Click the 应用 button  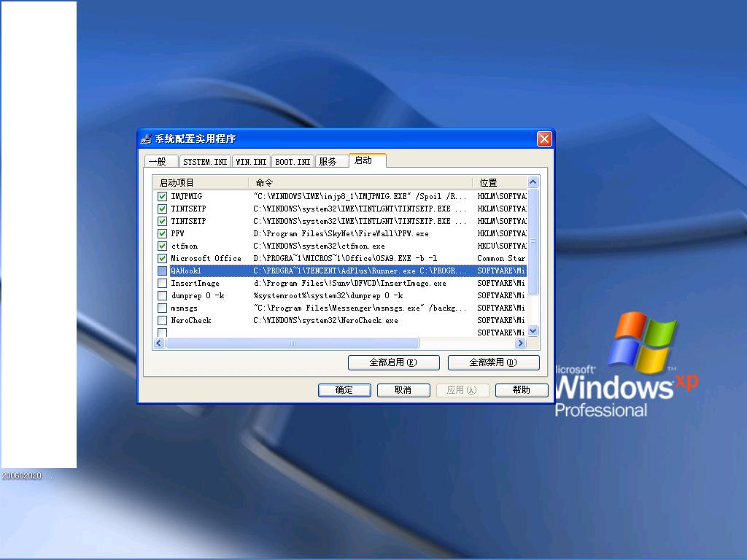pyautogui.click(x=462, y=390)
